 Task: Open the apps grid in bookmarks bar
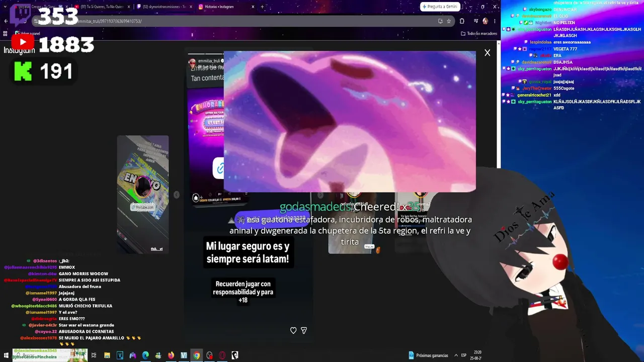click(5, 34)
